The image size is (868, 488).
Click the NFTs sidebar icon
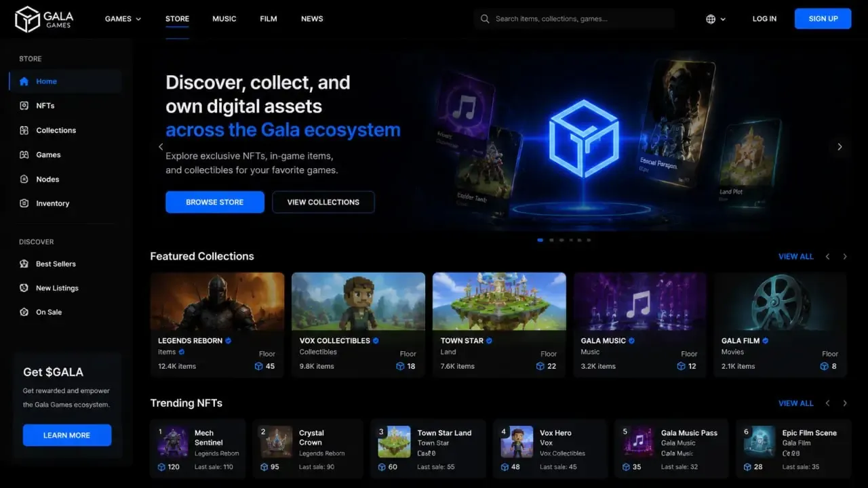[24, 106]
